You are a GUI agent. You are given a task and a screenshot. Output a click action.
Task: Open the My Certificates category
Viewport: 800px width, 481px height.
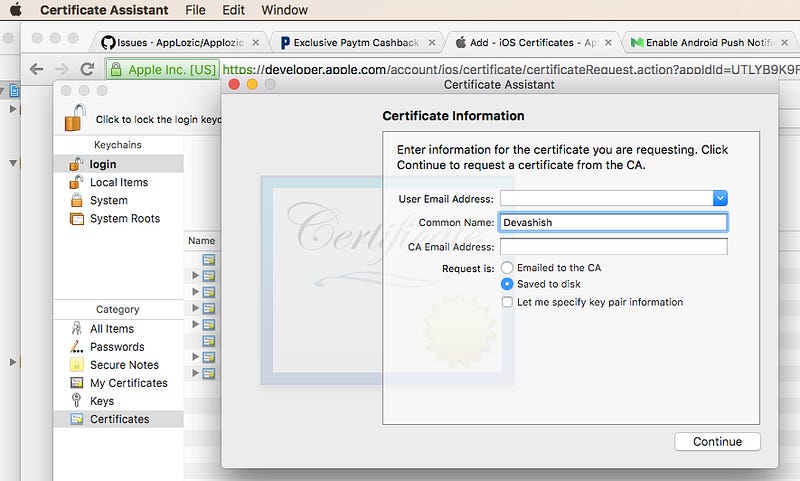click(128, 383)
